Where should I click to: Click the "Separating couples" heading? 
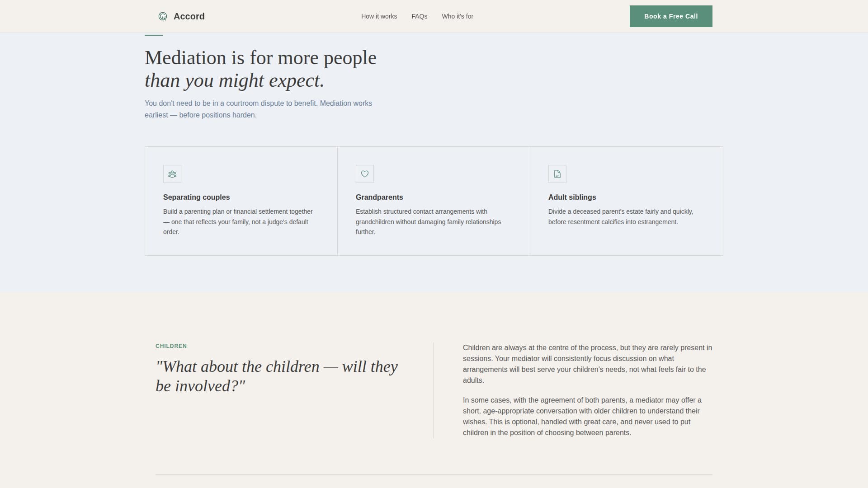pyautogui.click(x=196, y=197)
